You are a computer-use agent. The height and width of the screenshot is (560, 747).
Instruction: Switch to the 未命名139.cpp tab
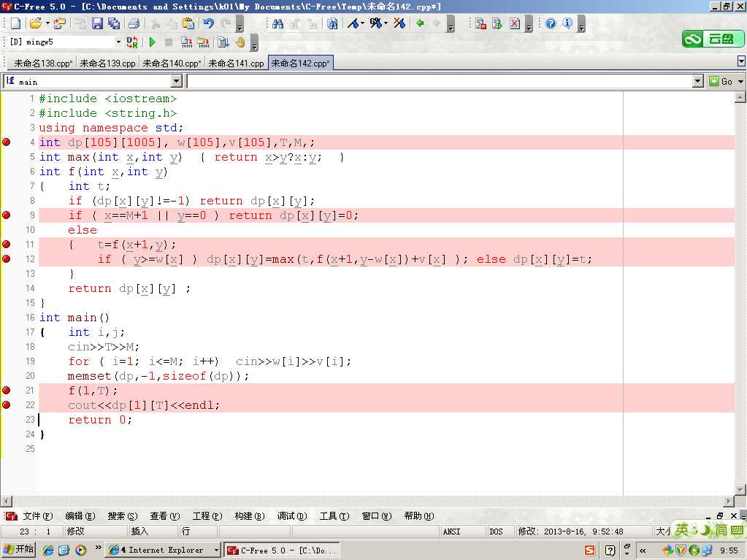107,63
